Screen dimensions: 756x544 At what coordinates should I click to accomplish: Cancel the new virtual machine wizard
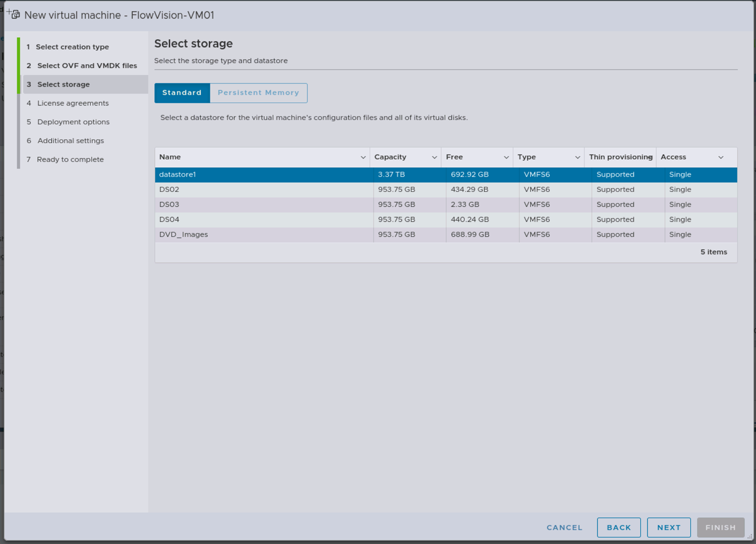564,527
